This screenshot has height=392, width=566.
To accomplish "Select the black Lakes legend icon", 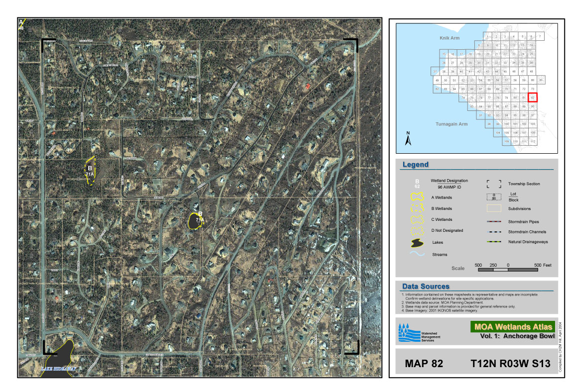I will [x=417, y=243].
